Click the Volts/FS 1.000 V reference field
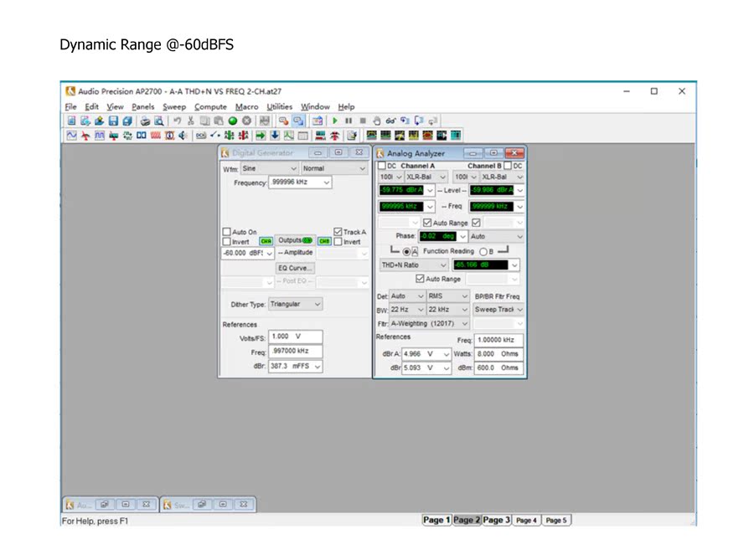This screenshot has width=754, height=560. click(295, 337)
